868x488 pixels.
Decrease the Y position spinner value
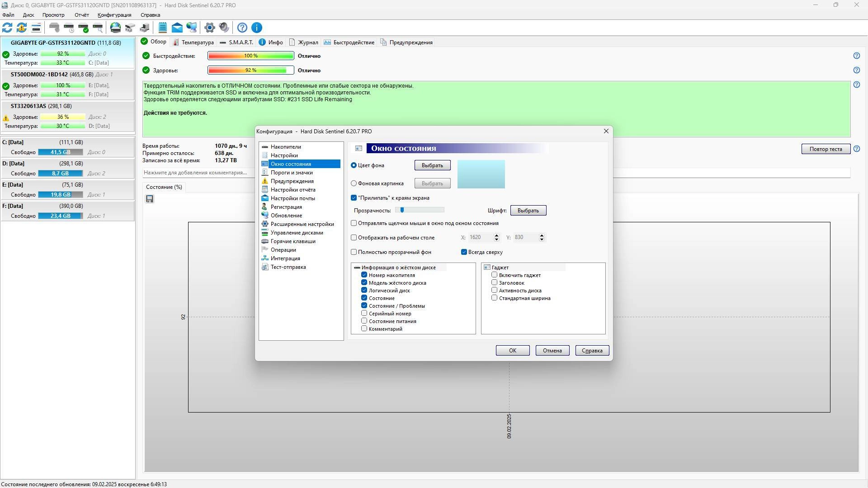click(542, 239)
